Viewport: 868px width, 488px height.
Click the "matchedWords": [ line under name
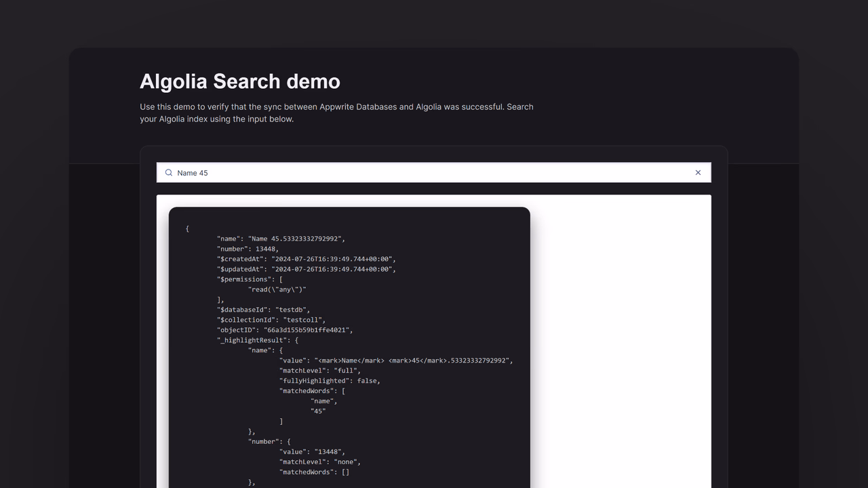(x=313, y=391)
